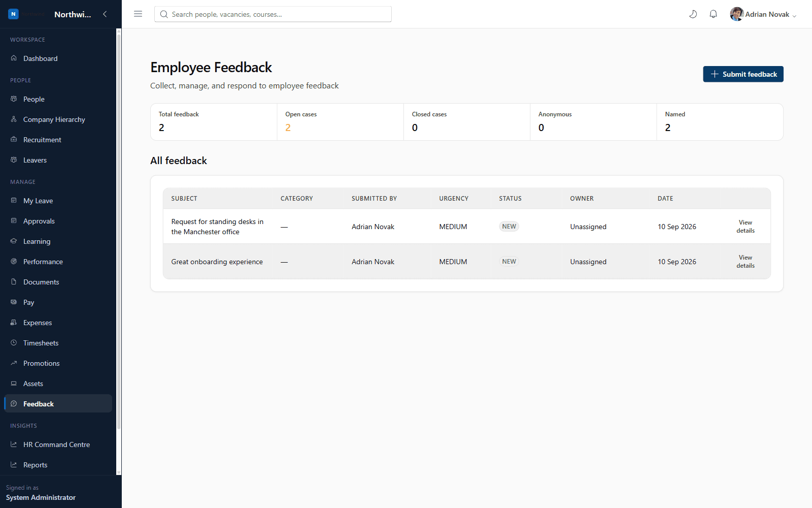This screenshot has width=812, height=508.
Task: Click the Learning graduation icon
Action: click(14, 241)
